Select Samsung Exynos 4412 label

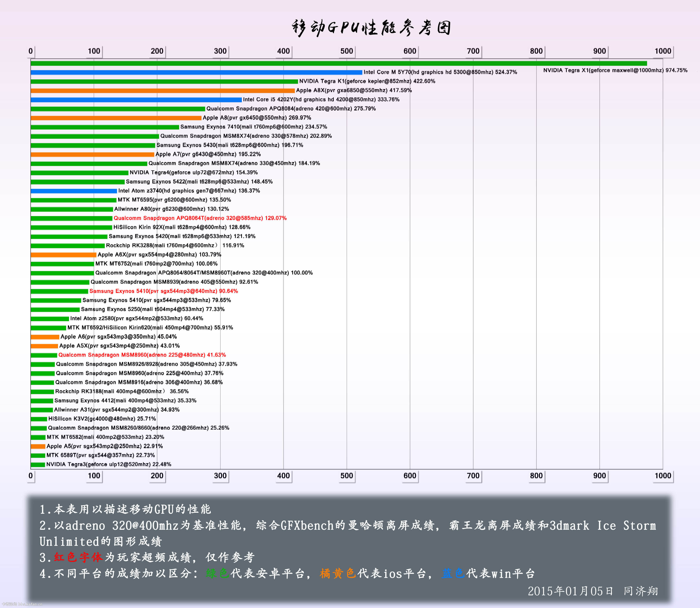click(125, 401)
